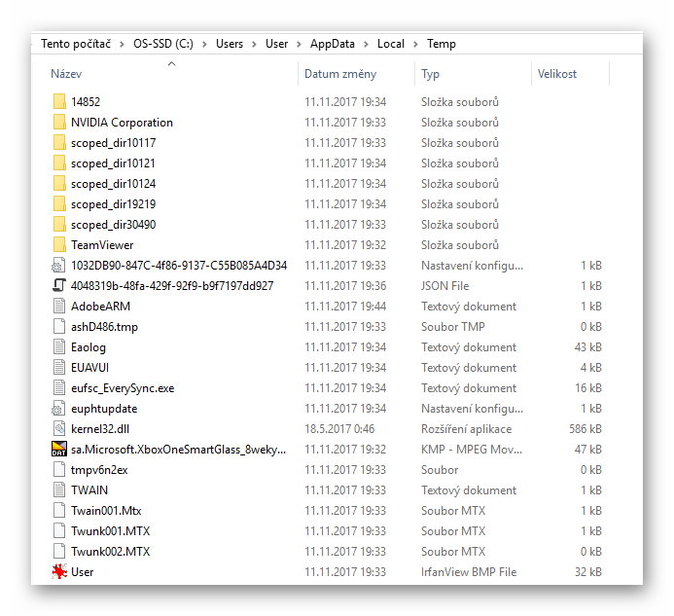Click the 586 kB size cell

click(585, 429)
